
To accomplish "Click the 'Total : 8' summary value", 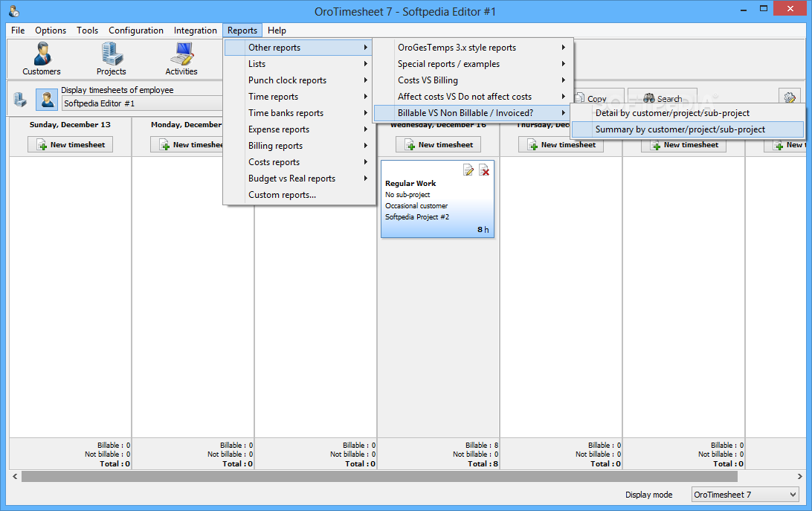I will (483, 464).
